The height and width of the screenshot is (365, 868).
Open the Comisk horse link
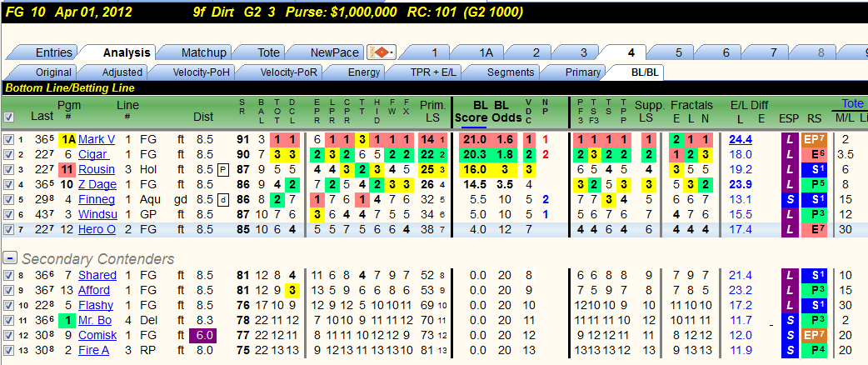[97, 336]
